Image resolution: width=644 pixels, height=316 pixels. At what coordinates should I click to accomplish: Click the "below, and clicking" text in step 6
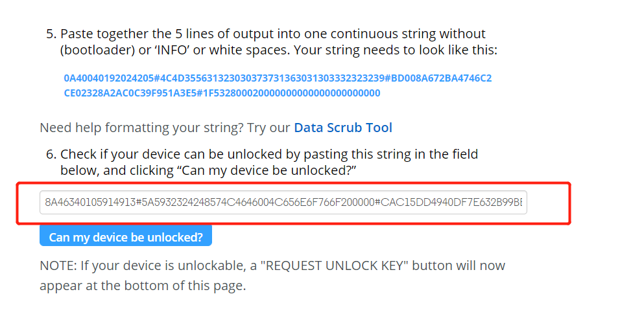(116, 170)
